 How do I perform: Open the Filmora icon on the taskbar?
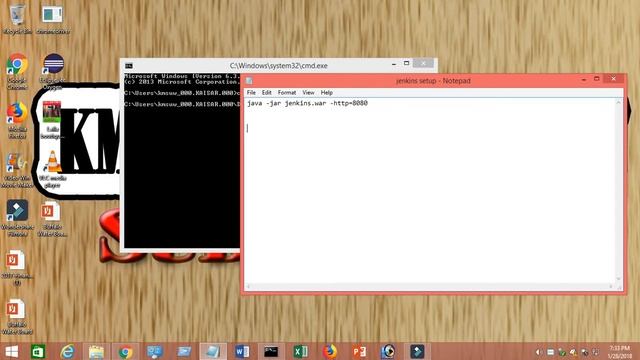click(x=417, y=351)
